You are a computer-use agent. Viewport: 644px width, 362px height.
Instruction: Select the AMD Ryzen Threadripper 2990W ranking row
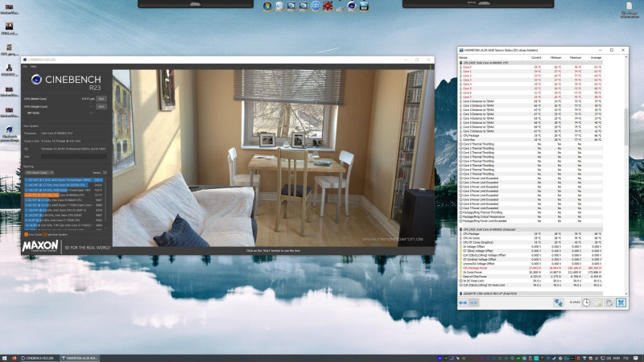[x=64, y=179]
